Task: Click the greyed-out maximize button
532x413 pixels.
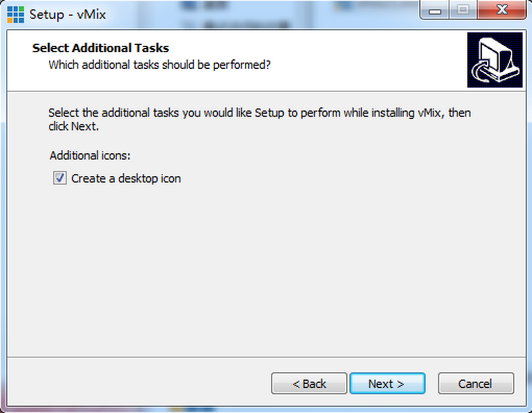Action: coord(463,10)
